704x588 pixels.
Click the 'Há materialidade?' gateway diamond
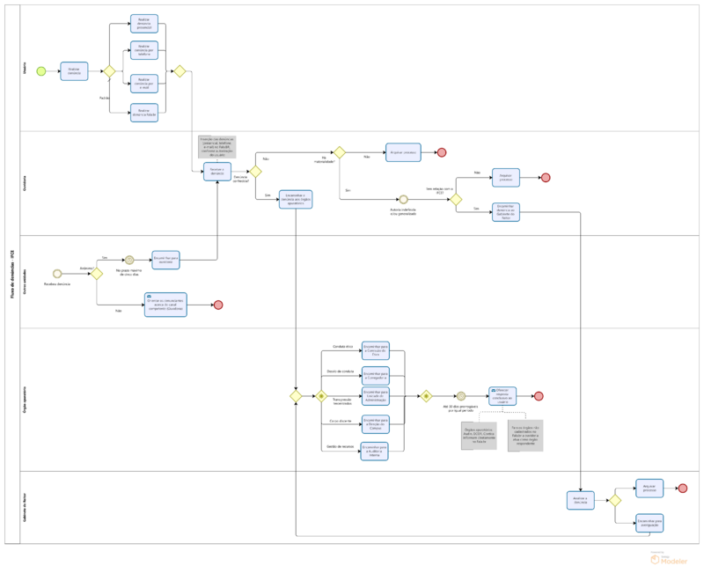click(339, 152)
